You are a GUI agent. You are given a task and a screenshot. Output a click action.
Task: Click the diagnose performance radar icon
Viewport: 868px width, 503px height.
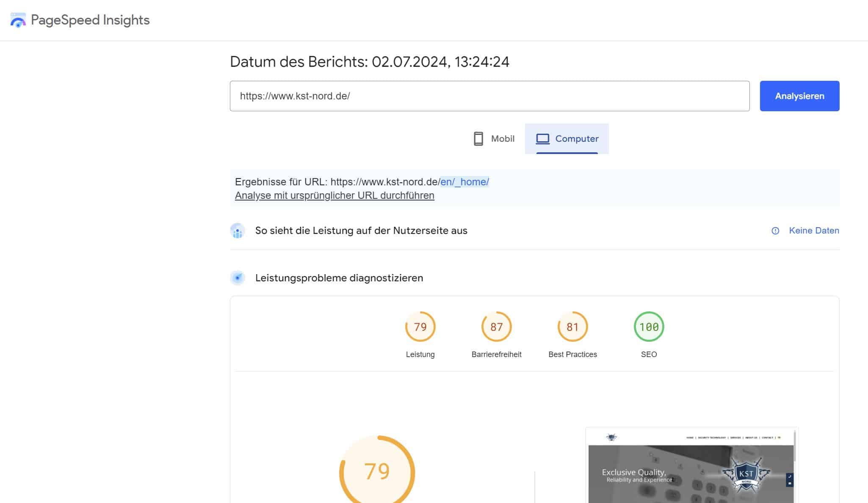(x=238, y=278)
